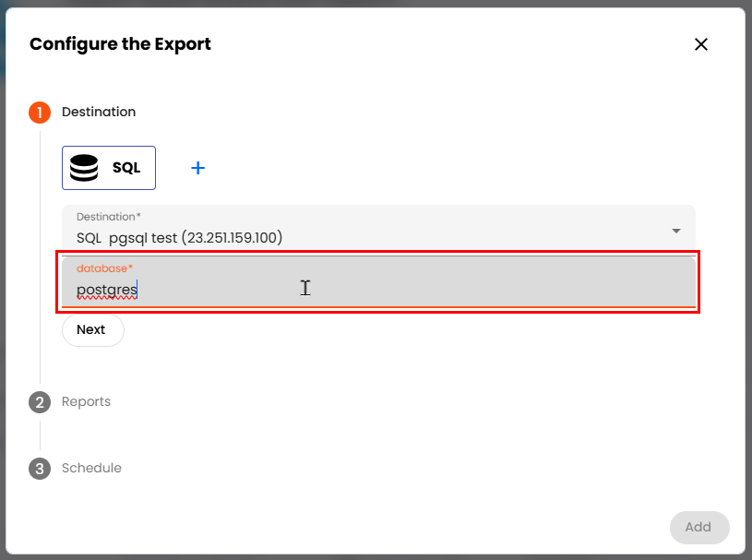752x560 pixels.
Task: Click the Add button
Action: pyautogui.click(x=698, y=527)
